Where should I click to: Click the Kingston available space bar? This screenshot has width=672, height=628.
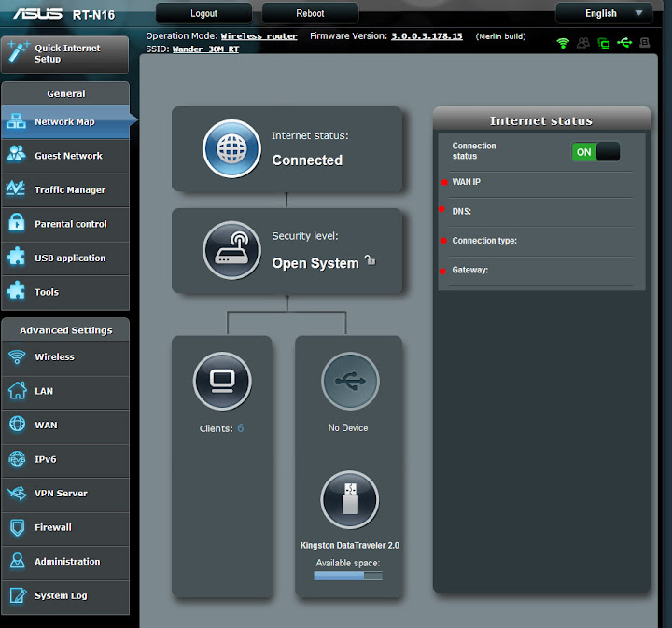(x=348, y=576)
